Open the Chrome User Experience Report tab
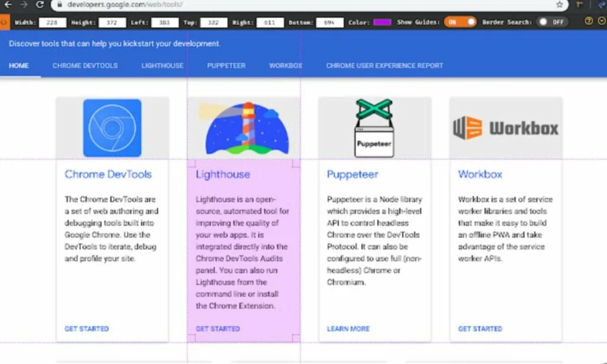Screen dimensions: 607x364 (x=384, y=66)
